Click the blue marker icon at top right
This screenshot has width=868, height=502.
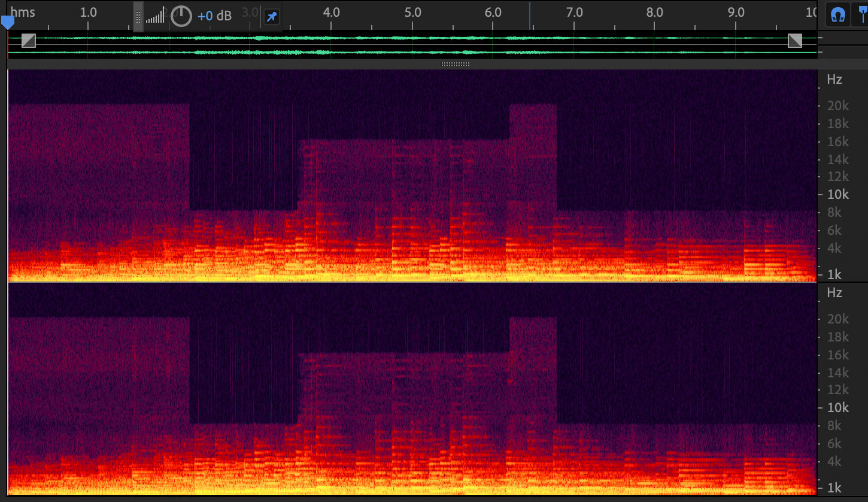tap(863, 16)
